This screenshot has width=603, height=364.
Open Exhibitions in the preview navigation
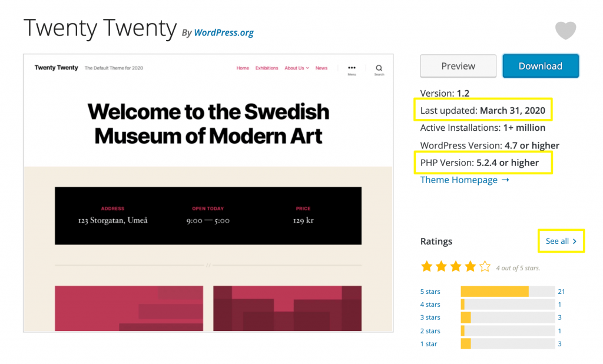(267, 68)
